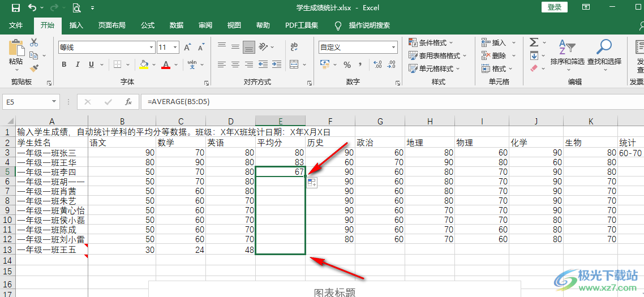644x297 pixels.
Task: Click the fx Insert Function icon
Action: (128, 102)
